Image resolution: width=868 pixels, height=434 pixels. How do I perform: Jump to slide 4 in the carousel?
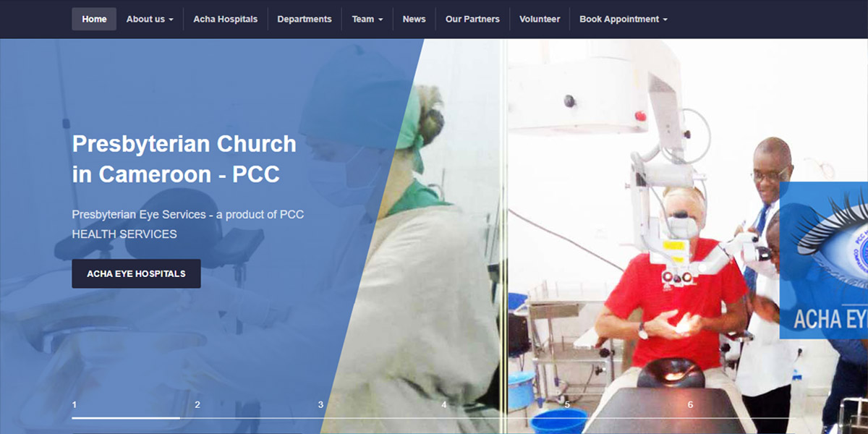coord(444,404)
